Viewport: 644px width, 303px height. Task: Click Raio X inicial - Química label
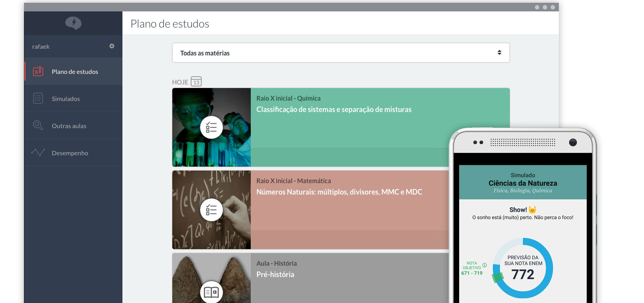click(288, 98)
